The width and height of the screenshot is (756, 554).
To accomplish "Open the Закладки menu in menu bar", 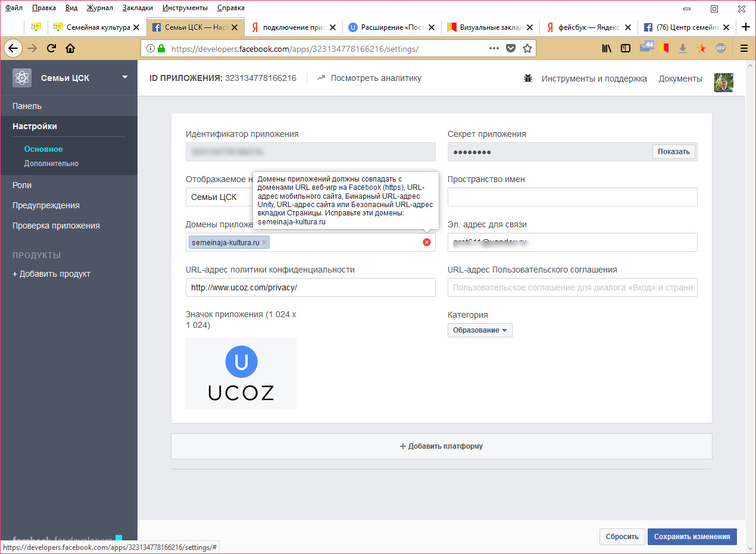I will click(x=138, y=8).
